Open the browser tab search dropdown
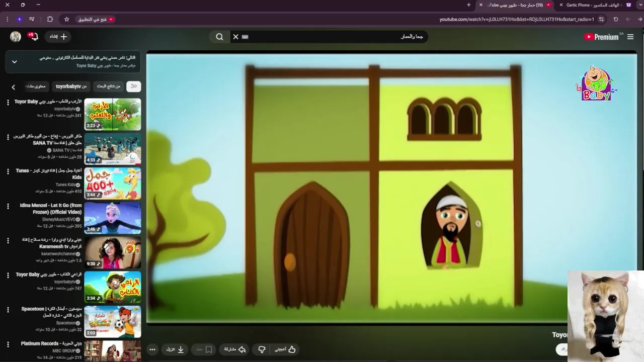This screenshot has height=362, width=644. [640, 5]
